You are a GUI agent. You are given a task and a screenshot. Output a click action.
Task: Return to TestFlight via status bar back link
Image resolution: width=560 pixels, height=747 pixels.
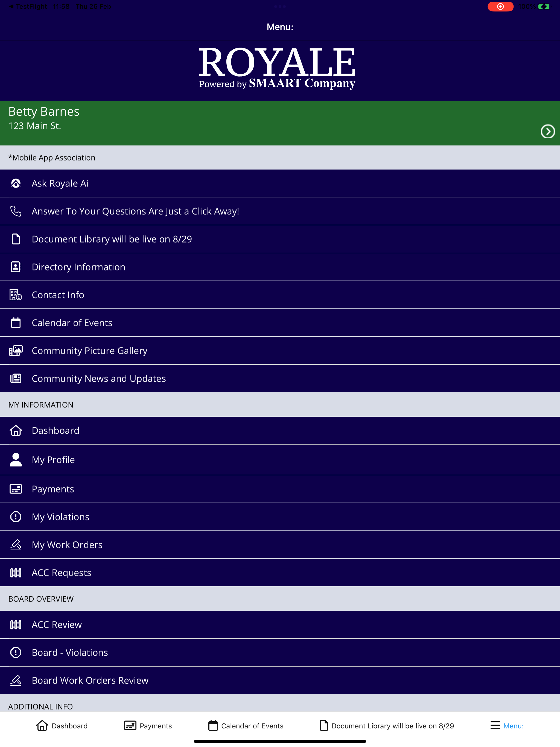(x=28, y=6)
